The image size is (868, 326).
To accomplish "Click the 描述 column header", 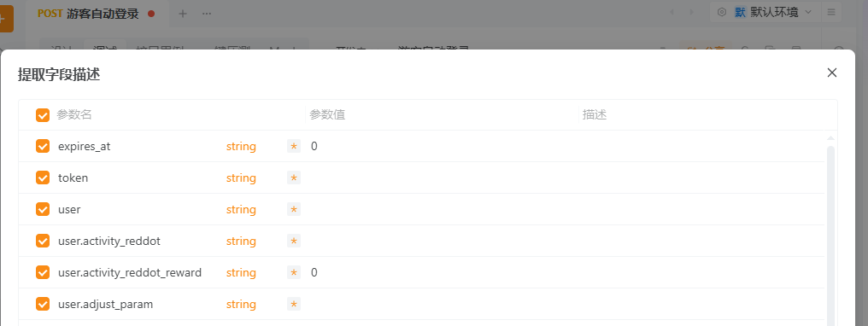I will pos(595,115).
